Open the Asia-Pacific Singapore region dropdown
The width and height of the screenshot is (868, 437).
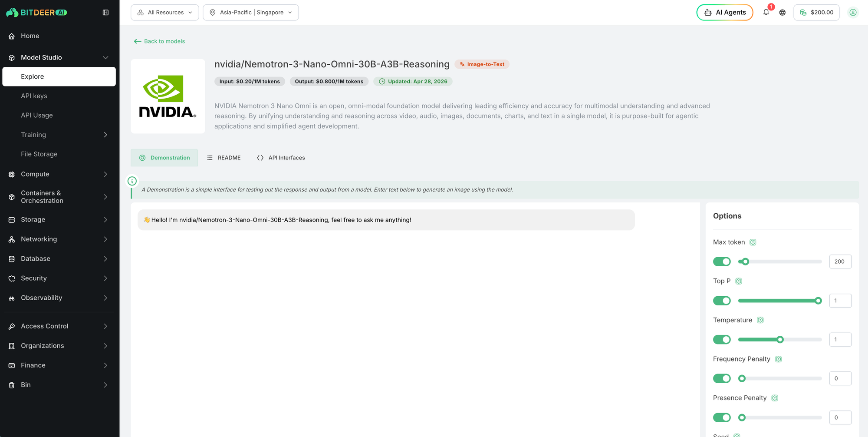coord(251,13)
